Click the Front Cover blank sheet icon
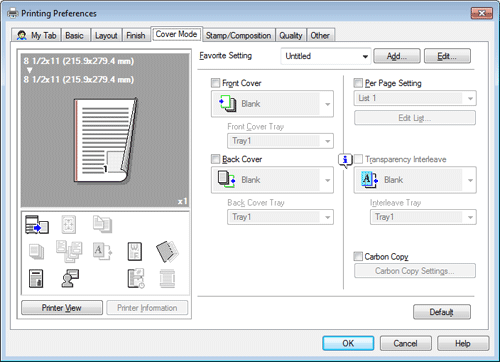Screen dimensions: 500x362 (228, 104)
